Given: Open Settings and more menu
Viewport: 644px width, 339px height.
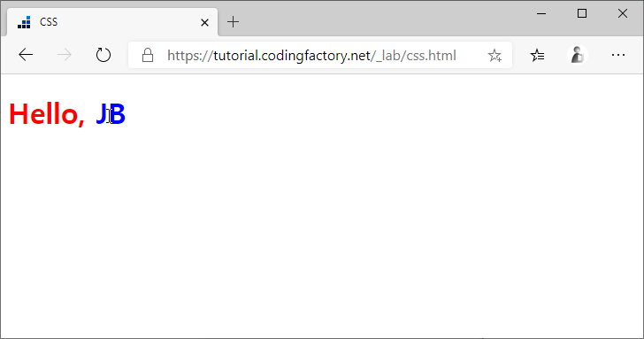Looking at the screenshot, I should click(618, 55).
